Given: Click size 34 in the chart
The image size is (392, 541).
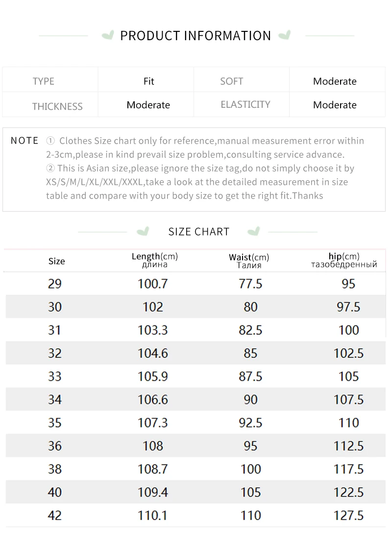Looking at the screenshot, I should click(x=55, y=400).
